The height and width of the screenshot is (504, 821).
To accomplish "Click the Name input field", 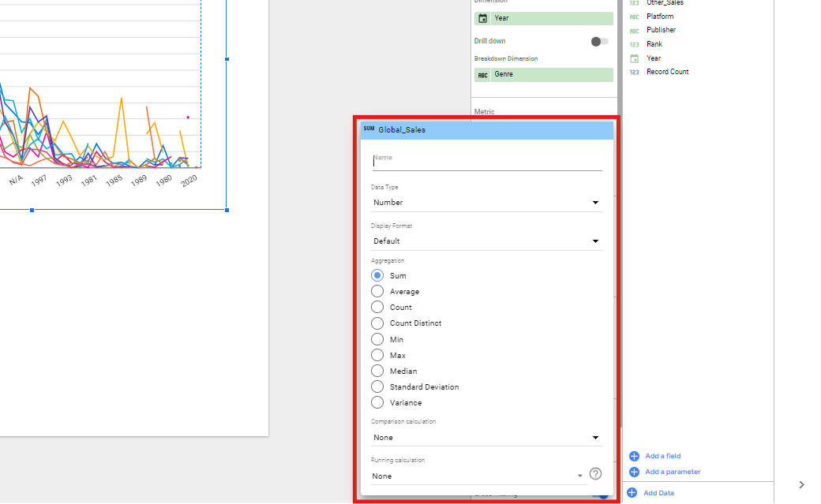I will pos(486,161).
